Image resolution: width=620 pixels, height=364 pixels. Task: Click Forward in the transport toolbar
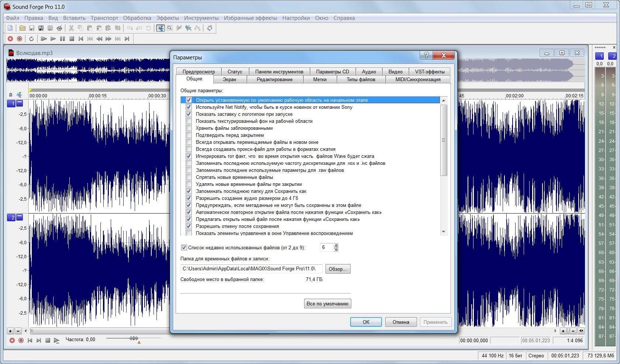108,39
